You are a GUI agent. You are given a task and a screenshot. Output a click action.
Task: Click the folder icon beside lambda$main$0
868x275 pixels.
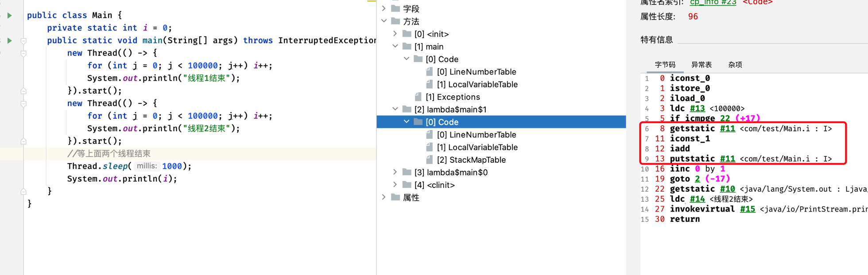(x=407, y=172)
